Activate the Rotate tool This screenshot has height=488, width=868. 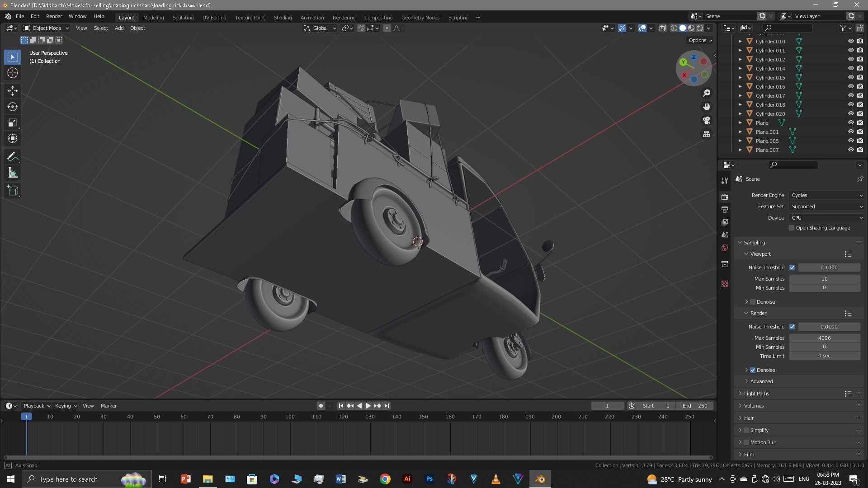13,107
